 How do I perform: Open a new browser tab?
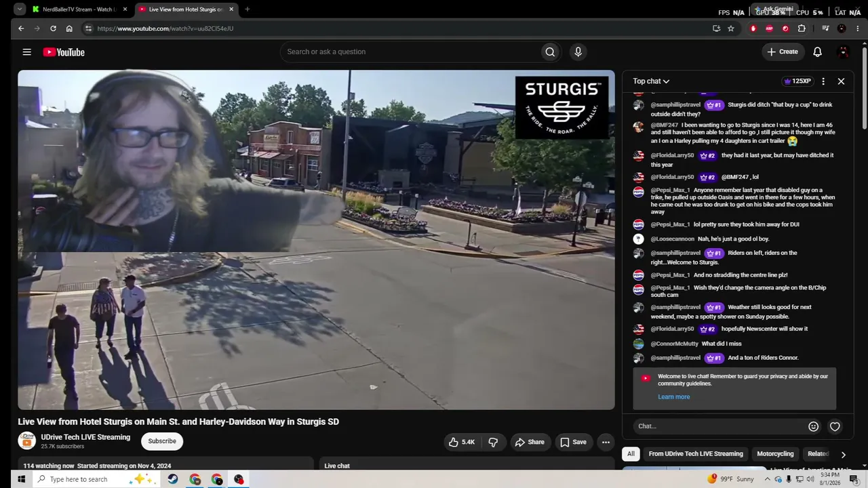[247, 9]
